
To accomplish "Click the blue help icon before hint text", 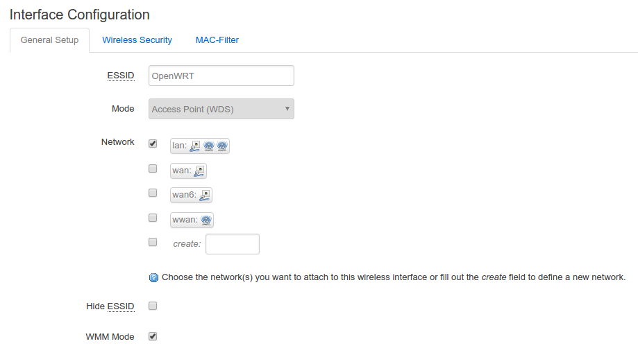I will coord(154,278).
